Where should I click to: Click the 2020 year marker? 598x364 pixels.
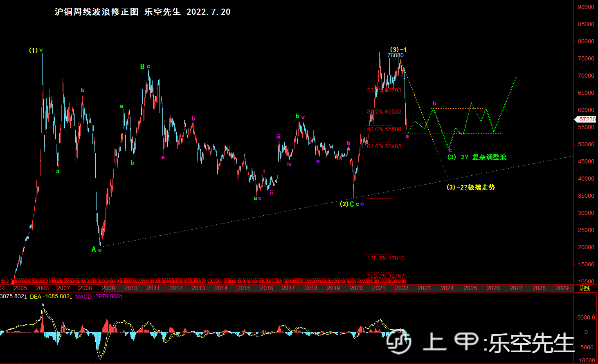356,288
